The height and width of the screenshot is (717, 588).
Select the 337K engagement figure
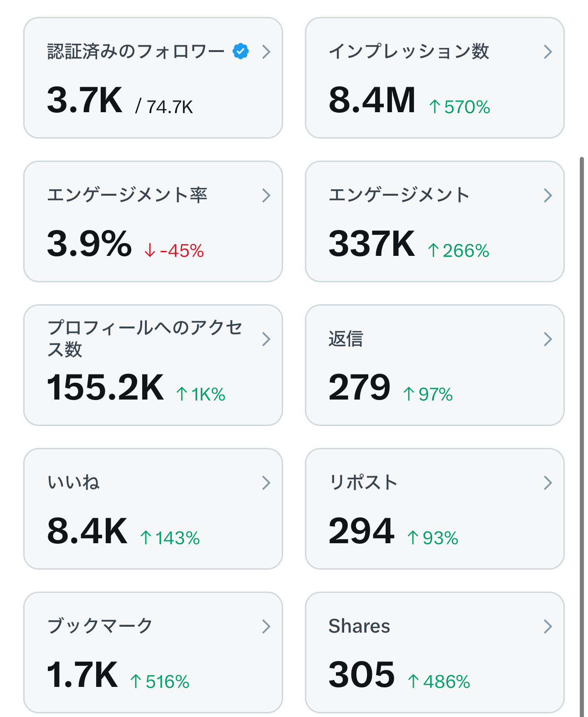tap(371, 244)
